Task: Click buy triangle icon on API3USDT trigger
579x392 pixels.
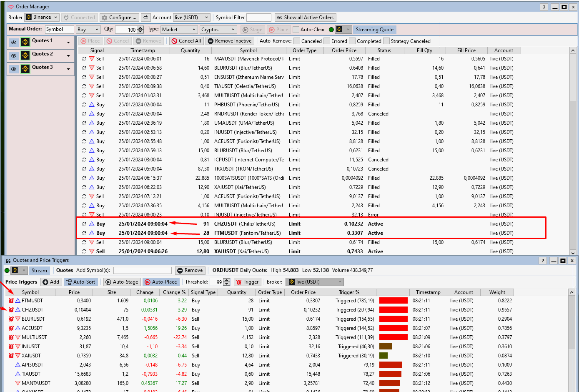Action: click(18, 365)
